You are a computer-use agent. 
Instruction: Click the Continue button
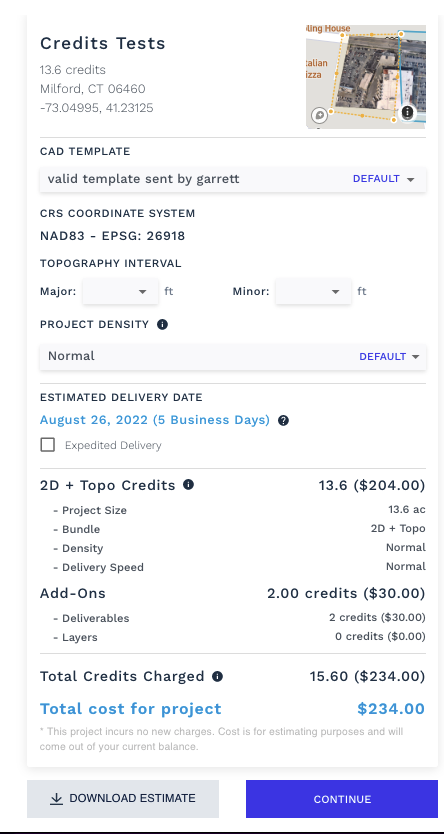pos(342,799)
